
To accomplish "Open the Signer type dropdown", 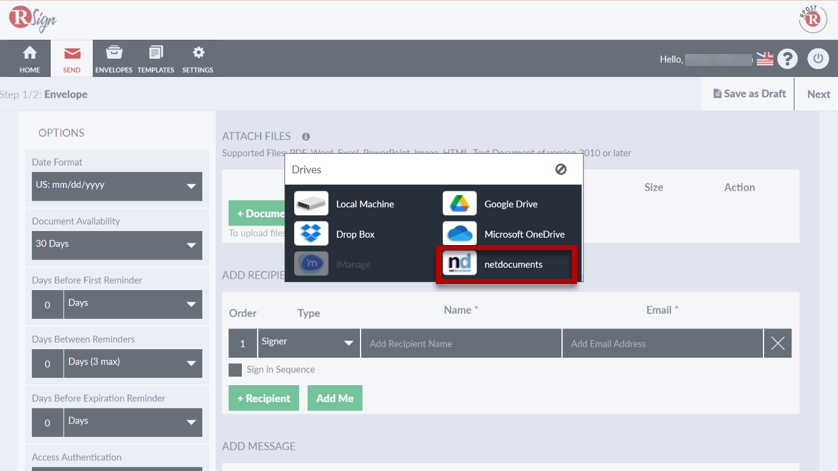I will [308, 343].
